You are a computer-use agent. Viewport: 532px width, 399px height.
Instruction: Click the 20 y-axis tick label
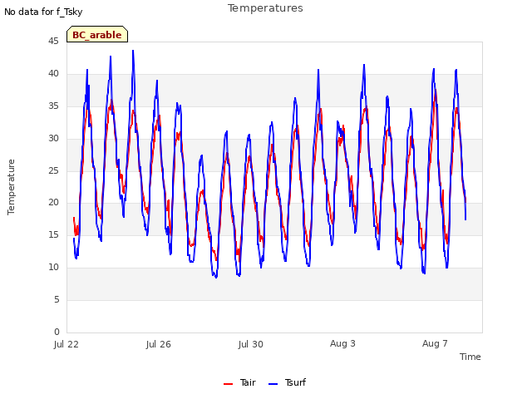(53, 203)
